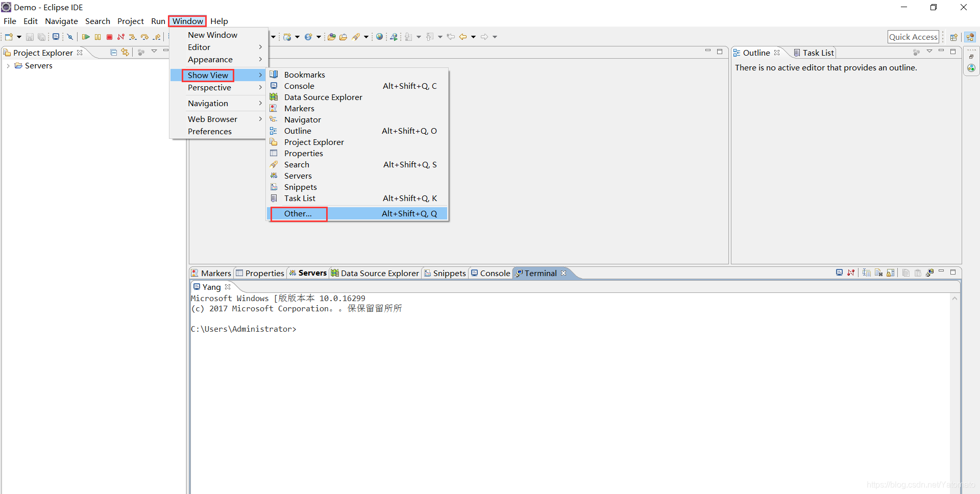Open the Project Explorer view menu triangle
Viewport: 980px width, 494px height.
(154, 51)
